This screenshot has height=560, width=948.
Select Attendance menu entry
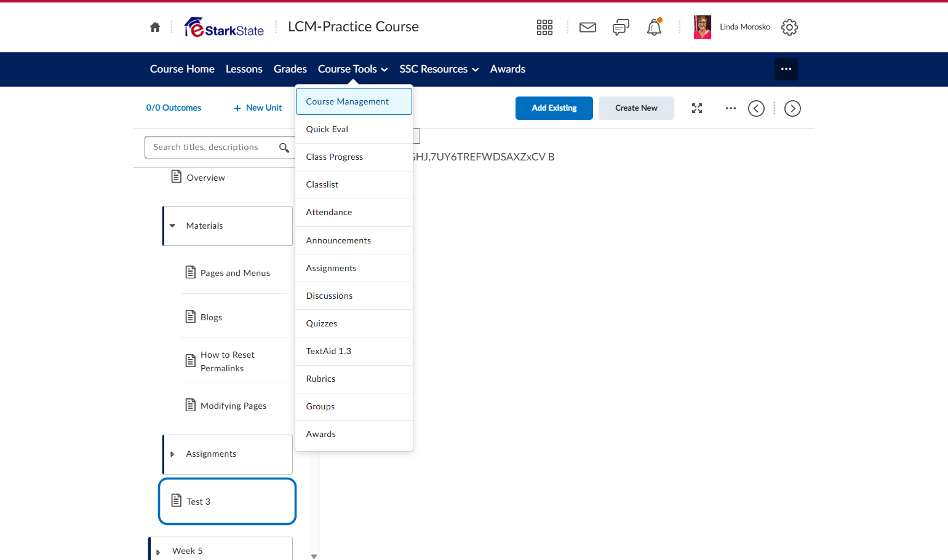click(354, 212)
